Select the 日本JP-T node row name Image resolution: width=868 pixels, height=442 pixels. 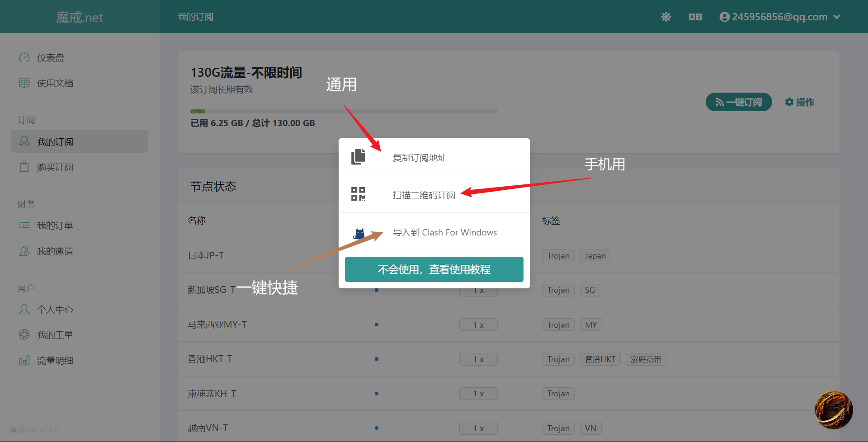[x=206, y=255]
